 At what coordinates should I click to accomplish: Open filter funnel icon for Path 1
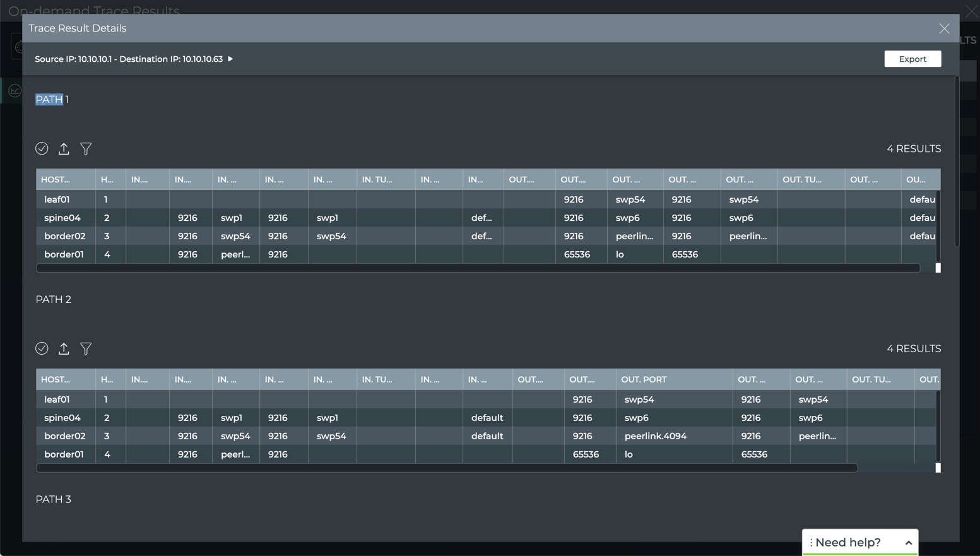point(86,148)
